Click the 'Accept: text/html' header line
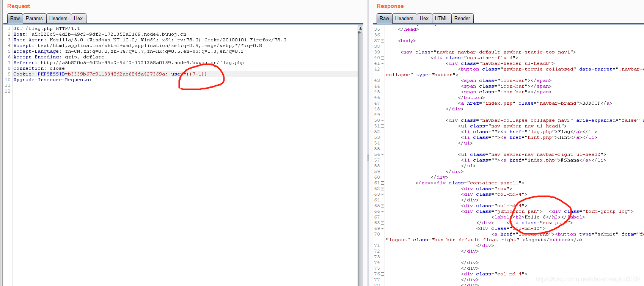The width and height of the screenshot is (644, 286). pos(138,46)
